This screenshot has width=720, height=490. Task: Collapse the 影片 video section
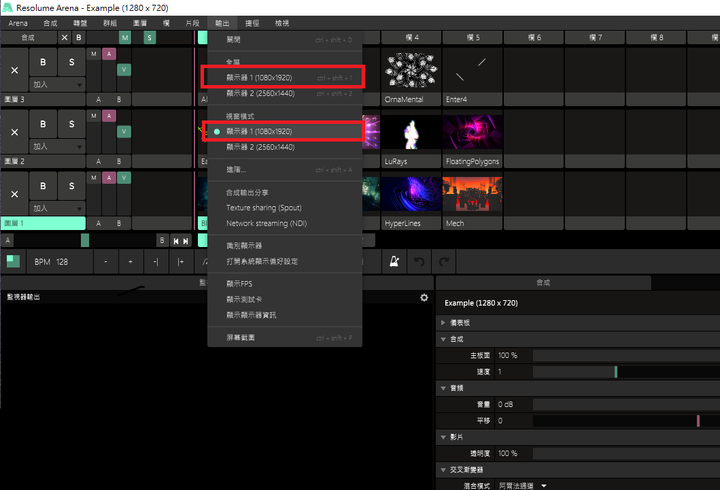coord(443,437)
